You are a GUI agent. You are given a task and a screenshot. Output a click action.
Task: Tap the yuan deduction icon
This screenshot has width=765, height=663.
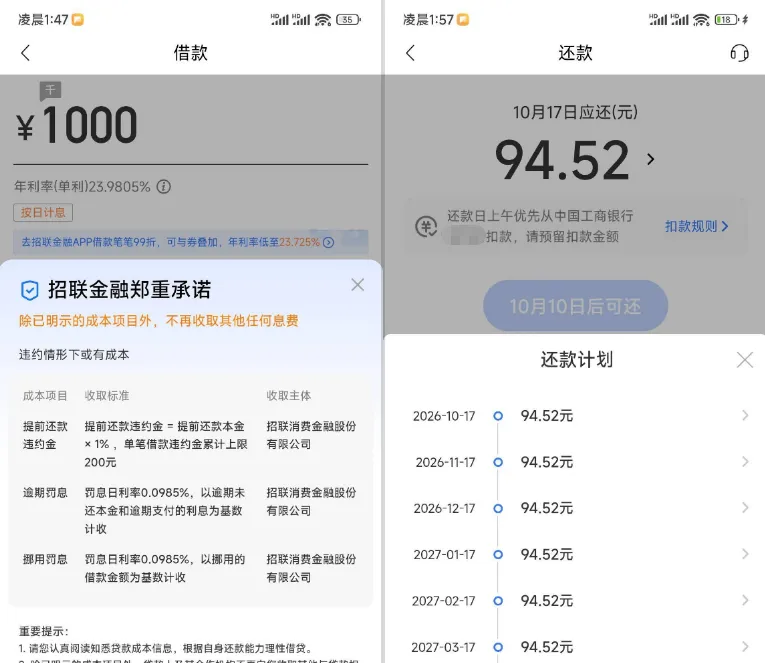(426, 226)
